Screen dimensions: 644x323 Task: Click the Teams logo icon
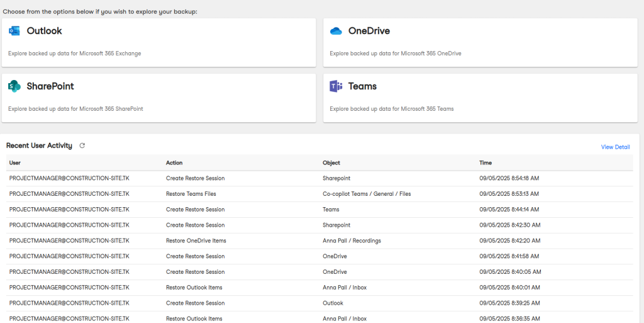[336, 86]
